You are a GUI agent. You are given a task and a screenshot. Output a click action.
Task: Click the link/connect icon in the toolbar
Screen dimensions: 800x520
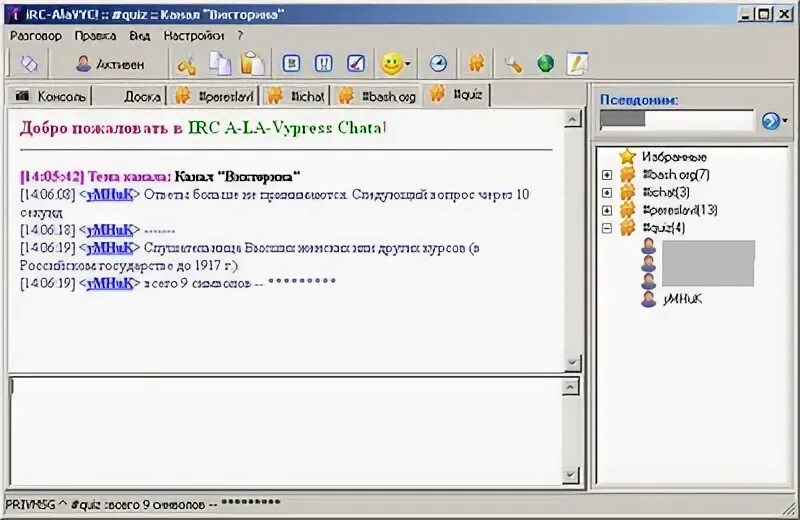point(29,64)
